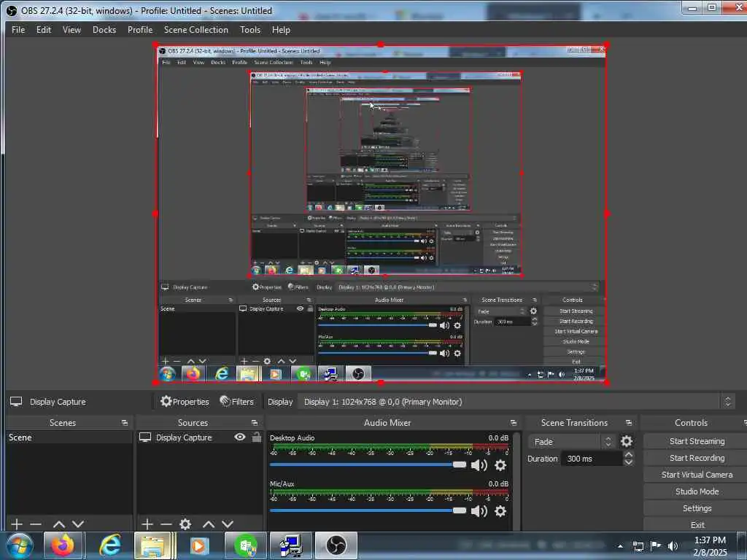Open OBS Settings
This screenshot has width=747, height=560.
pos(697,508)
